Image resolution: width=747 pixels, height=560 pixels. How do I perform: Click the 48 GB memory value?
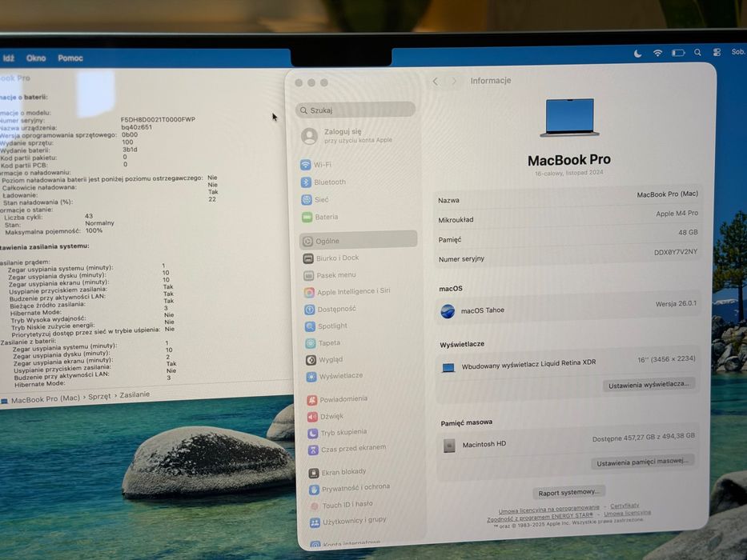click(688, 232)
